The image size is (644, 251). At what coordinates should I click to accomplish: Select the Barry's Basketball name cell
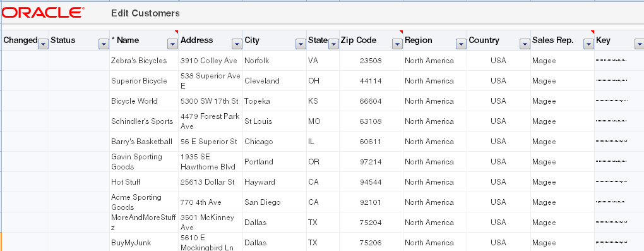click(144, 142)
